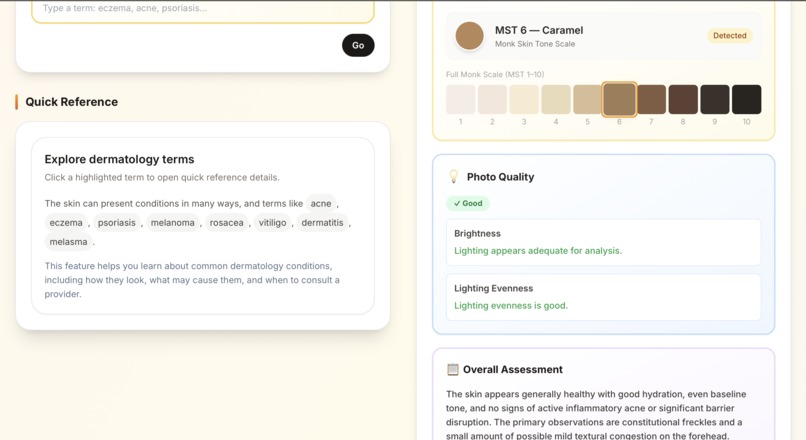806x440 pixels.
Task: Click the 'Full Monk Scale (MST 1–10)' label
Action: (494, 75)
